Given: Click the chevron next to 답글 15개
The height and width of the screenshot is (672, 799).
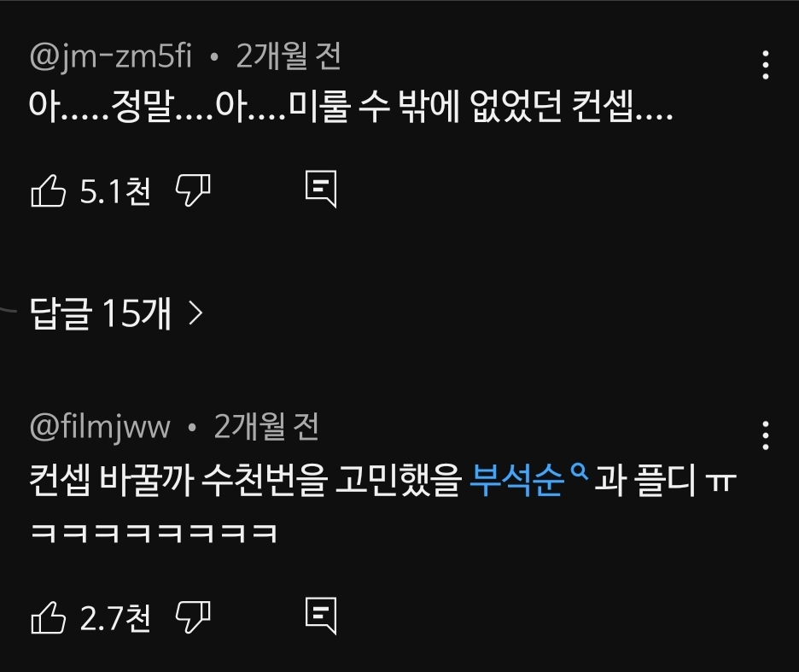Looking at the screenshot, I should point(195,313).
